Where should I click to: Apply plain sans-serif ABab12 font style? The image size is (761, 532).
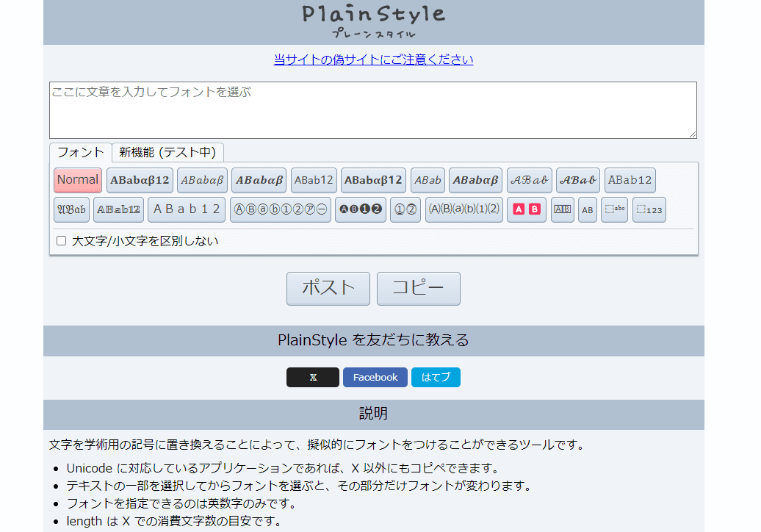click(314, 180)
